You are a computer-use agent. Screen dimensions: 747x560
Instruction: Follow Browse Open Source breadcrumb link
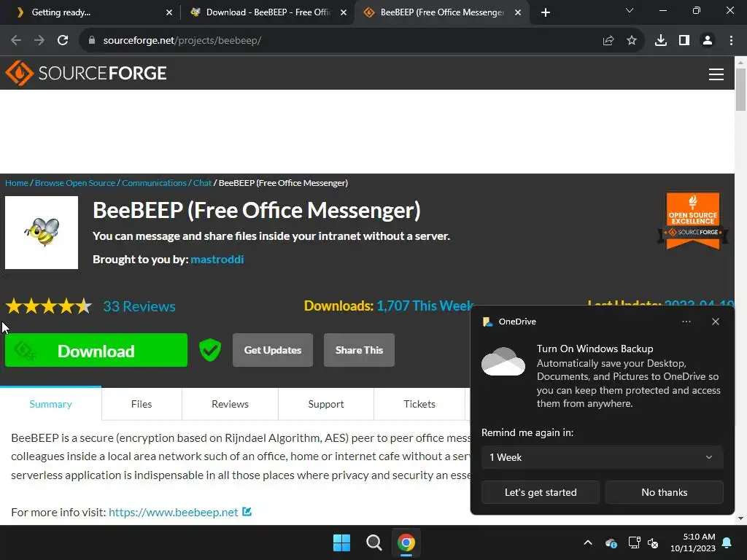coord(75,183)
